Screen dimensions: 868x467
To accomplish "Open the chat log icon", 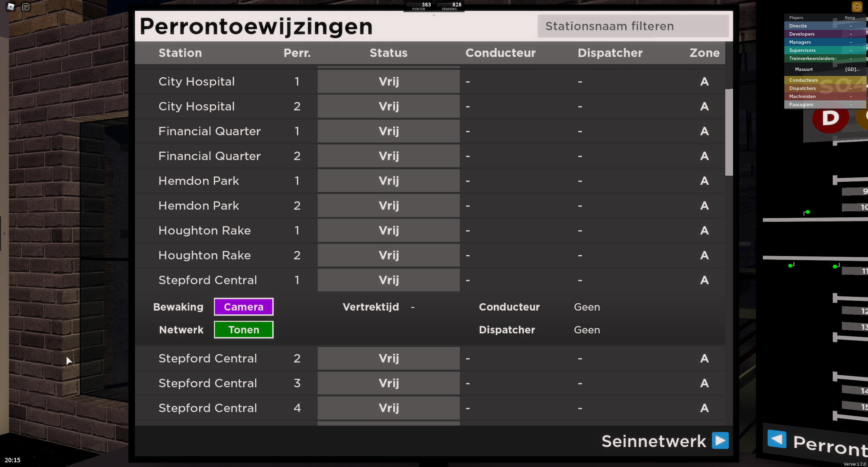I will [x=26, y=7].
